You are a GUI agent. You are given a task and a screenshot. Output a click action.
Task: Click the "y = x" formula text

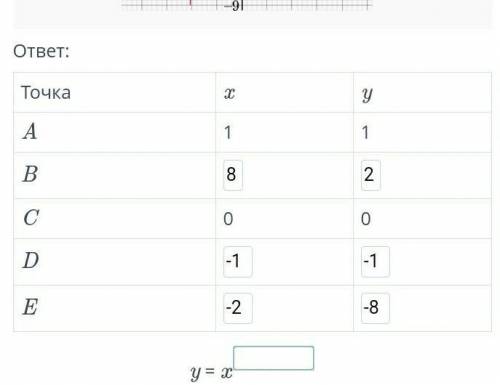[x=211, y=372]
